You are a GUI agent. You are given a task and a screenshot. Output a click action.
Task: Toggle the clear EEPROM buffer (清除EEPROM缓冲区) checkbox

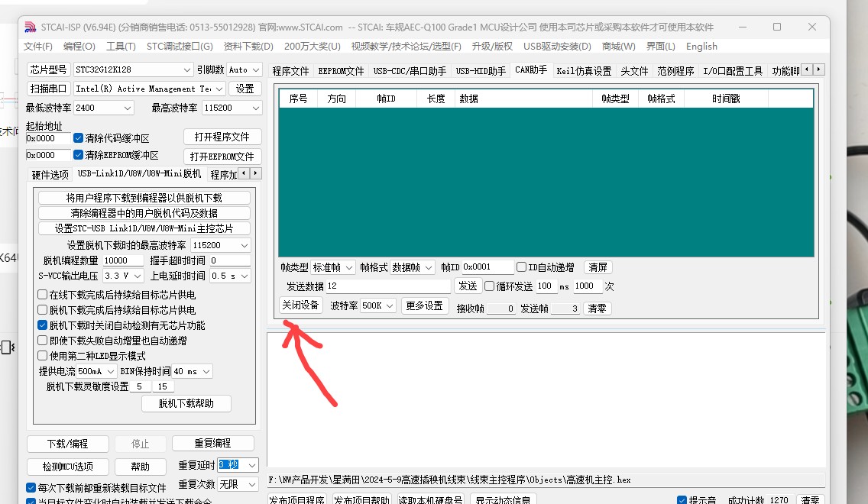pyautogui.click(x=78, y=155)
